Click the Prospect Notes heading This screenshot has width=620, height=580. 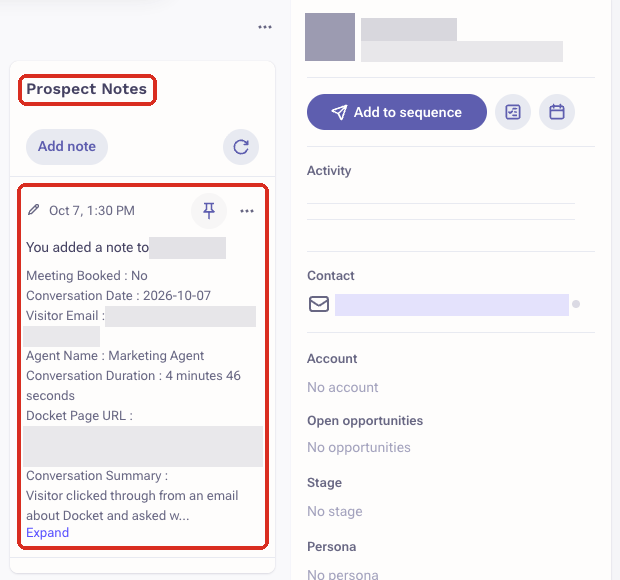(87, 89)
